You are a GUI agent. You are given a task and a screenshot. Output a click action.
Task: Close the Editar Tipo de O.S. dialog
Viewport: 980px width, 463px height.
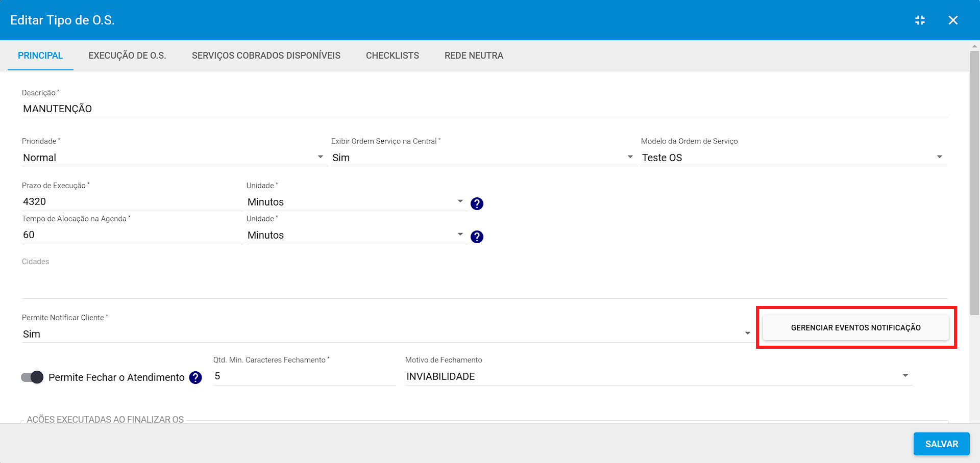coord(953,20)
